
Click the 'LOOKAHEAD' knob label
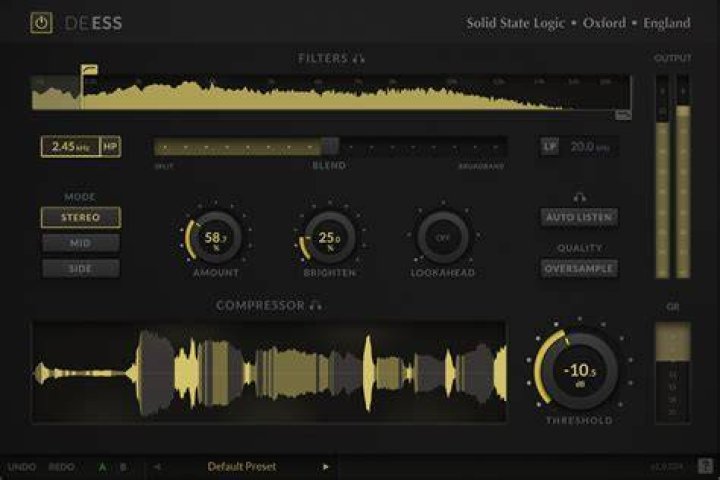point(443,273)
